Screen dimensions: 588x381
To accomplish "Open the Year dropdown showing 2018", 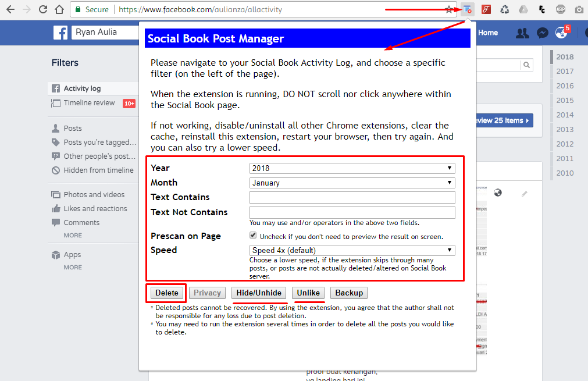I will click(x=352, y=168).
